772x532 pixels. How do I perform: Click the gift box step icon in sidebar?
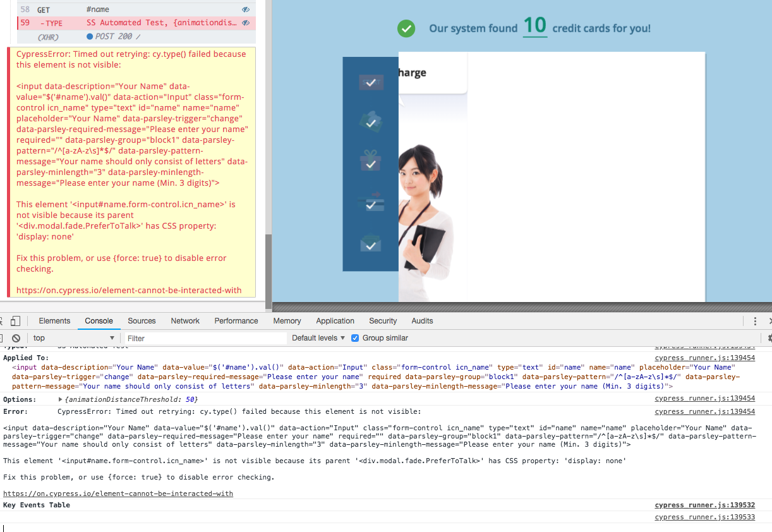(371, 161)
